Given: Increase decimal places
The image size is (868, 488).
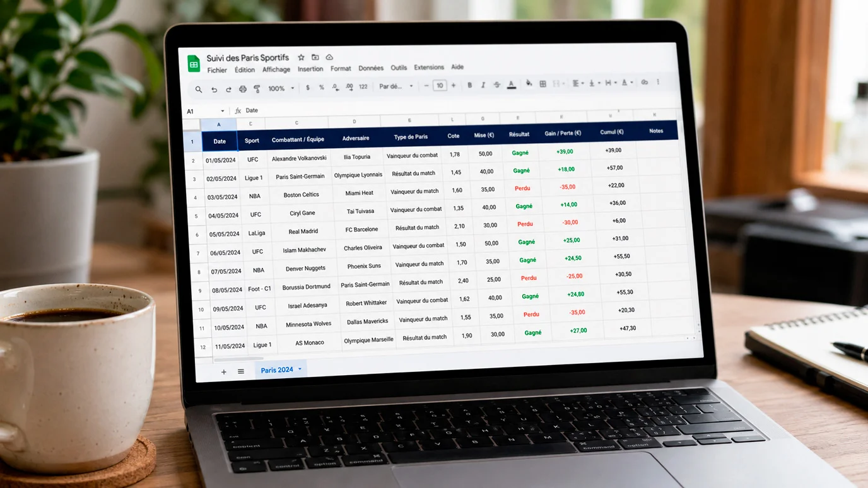Looking at the screenshot, I should [349, 87].
